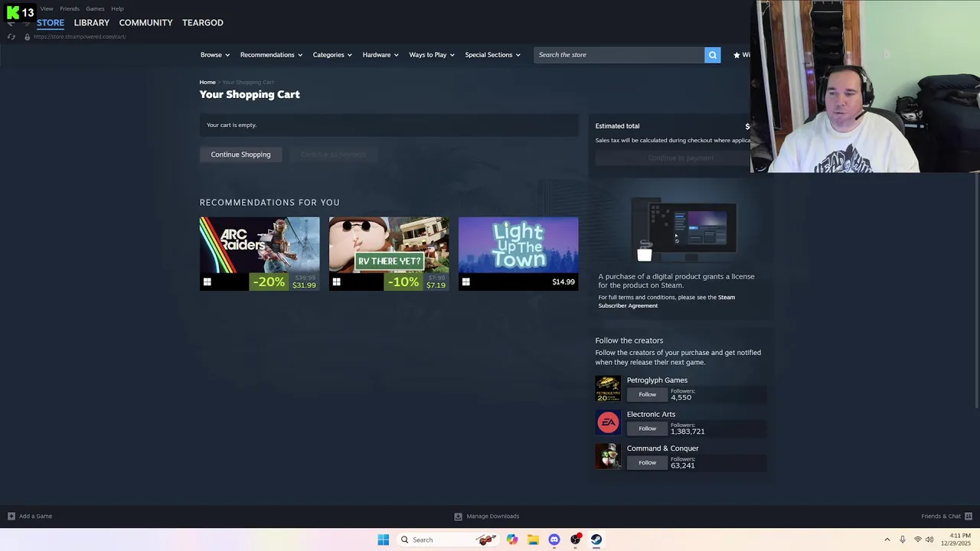Follow Electronic Arts
Image resolution: width=980 pixels, height=551 pixels.
[647, 429]
